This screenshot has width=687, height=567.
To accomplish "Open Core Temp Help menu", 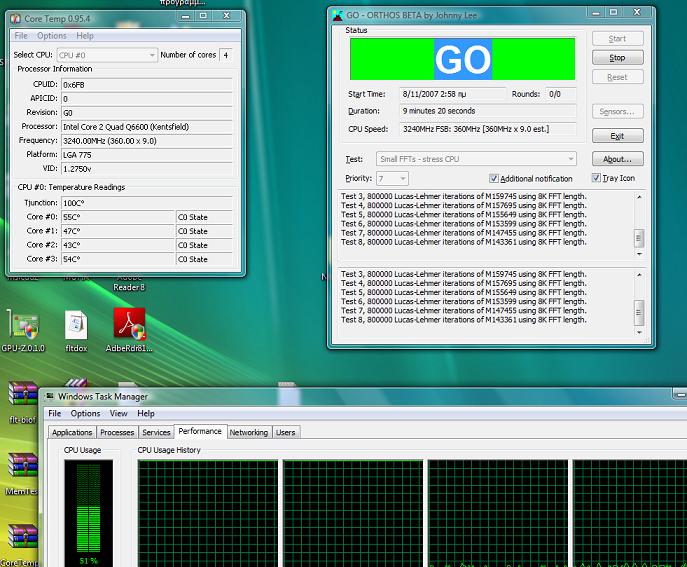I will click(85, 36).
